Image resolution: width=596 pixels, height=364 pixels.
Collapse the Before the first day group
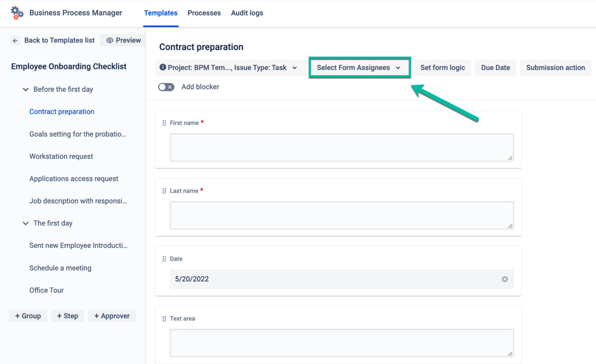coord(26,90)
